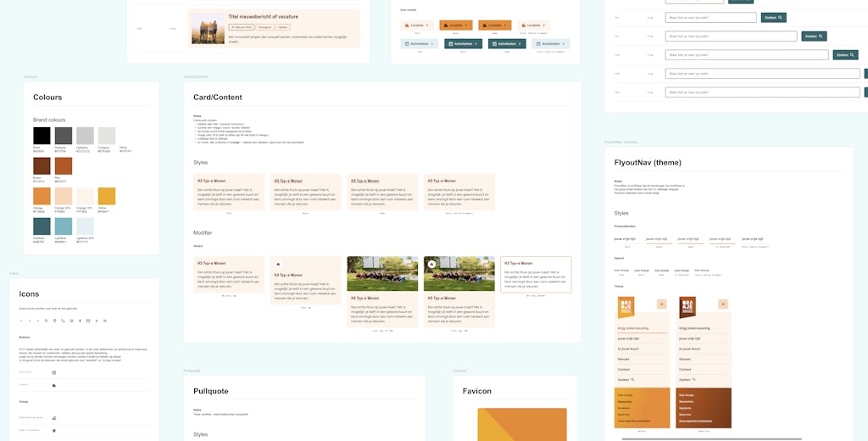Image resolution: width=868 pixels, height=441 pixels.
Task: Click the first solid orange Locaties button
Action: (456, 25)
